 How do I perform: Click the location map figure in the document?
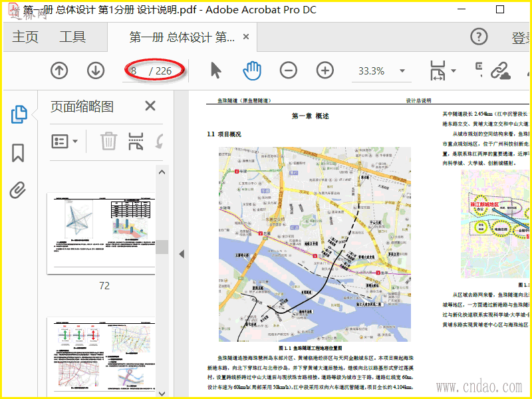[x=315, y=244]
